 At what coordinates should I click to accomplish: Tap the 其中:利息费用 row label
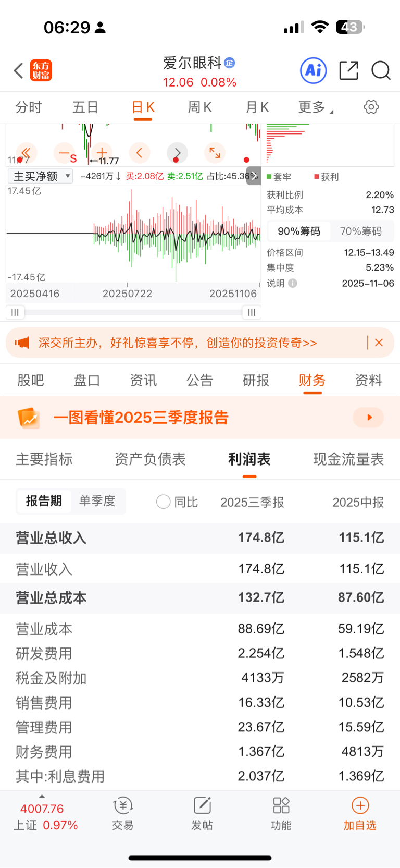[x=60, y=776]
